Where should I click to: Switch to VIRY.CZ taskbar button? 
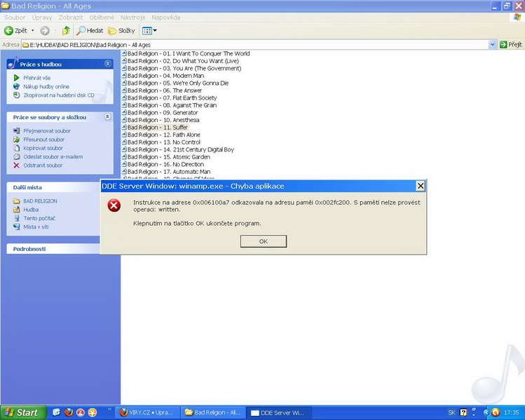(x=146, y=412)
